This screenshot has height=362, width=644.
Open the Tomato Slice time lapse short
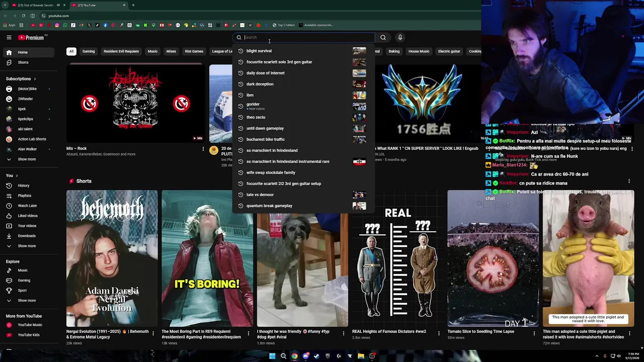click(493, 258)
